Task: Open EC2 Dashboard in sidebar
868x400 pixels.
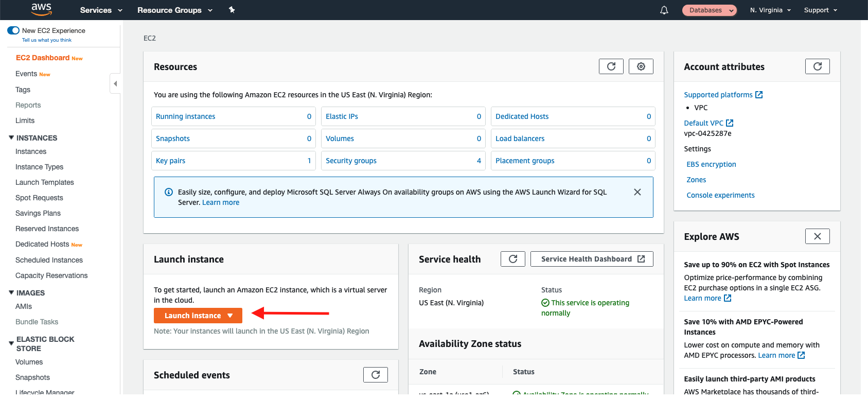Action: pos(43,58)
